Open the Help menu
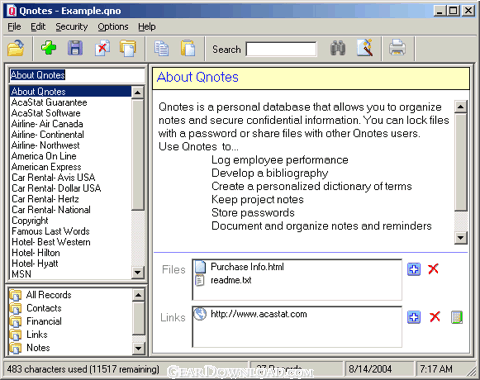Image resolution: width=480 pixels, height=380 pixels. click(x=147, y=27)
